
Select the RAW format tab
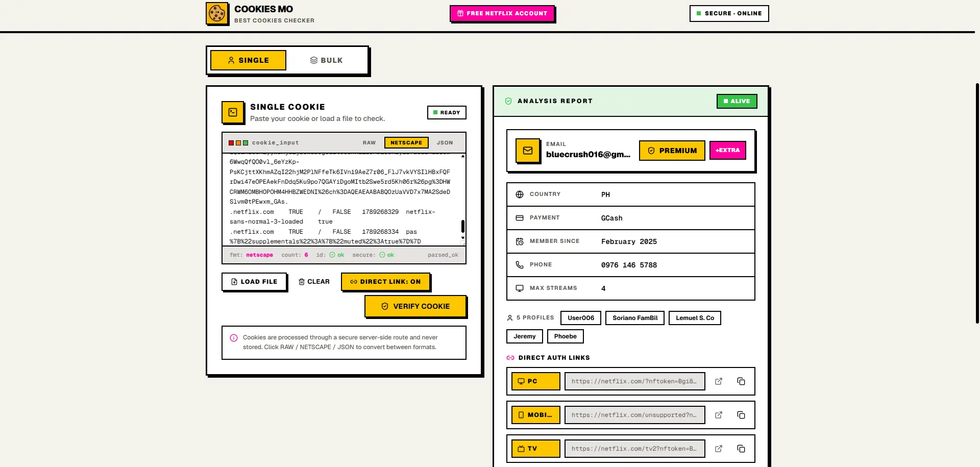click(x=369, y=143)
